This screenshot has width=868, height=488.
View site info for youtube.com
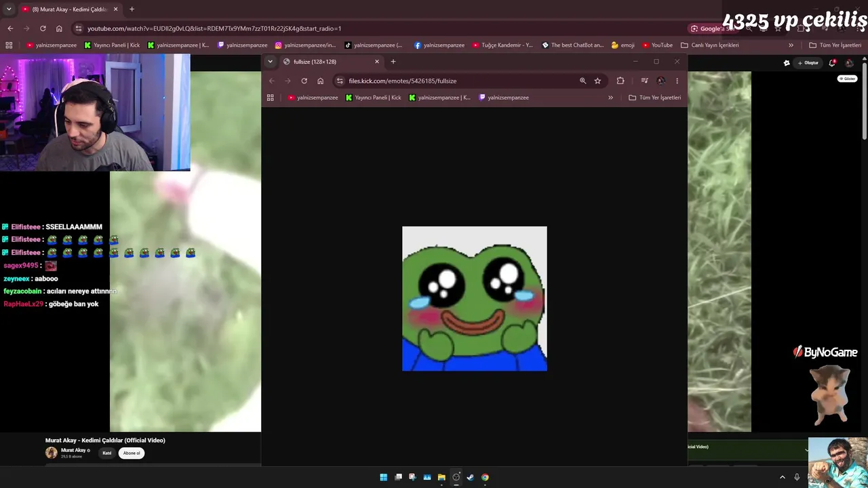coord(79,28)
